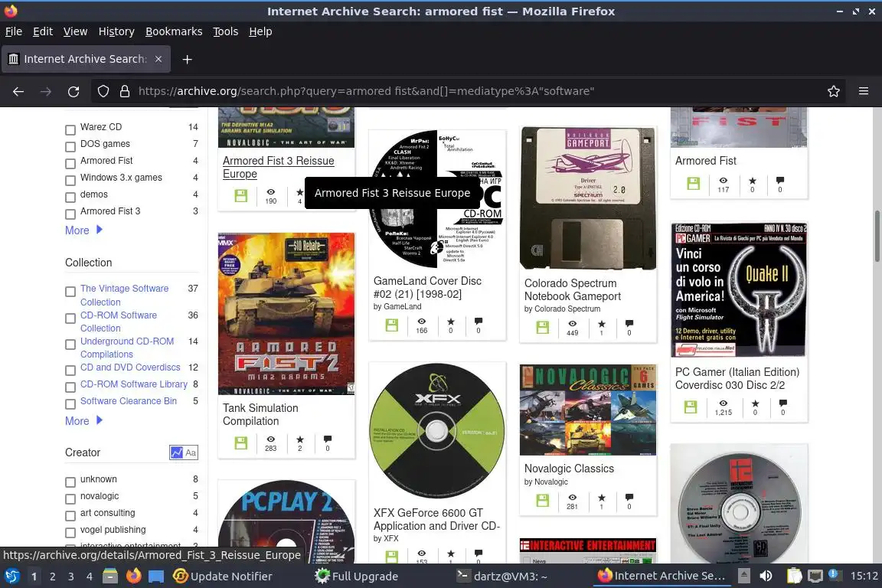The image size is (882, 588).
Task: Click the software icon on Novalogic Classics card
Action: coord(542,500)
